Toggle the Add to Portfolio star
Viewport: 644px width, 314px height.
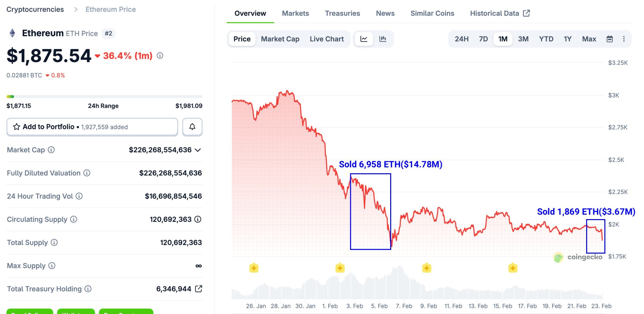[17, 127]
